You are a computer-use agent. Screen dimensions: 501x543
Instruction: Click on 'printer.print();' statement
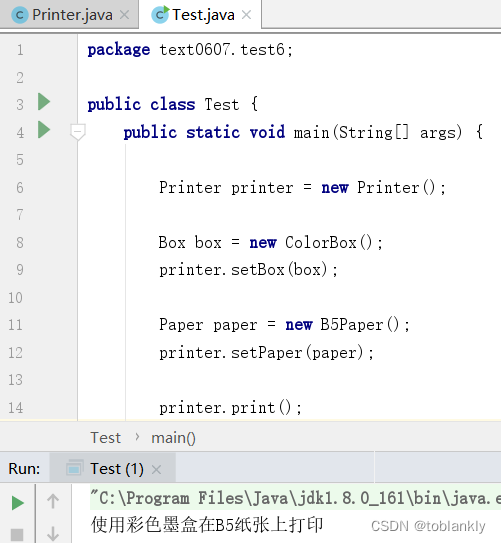(x=230, y=408)
